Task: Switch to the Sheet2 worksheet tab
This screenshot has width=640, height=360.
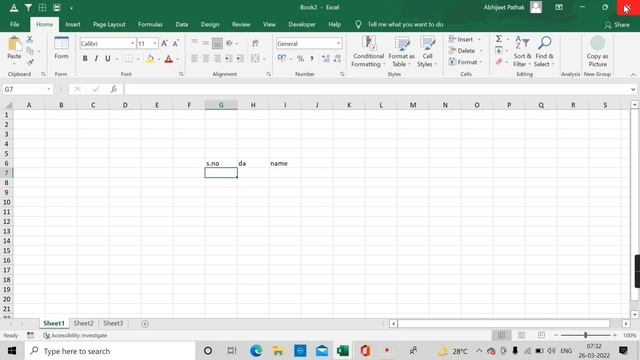Action: coord(83,323)
